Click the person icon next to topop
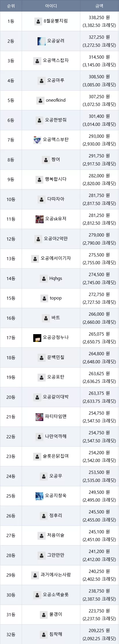This screenshot has height=644, width=119. (x=44, y=298)
